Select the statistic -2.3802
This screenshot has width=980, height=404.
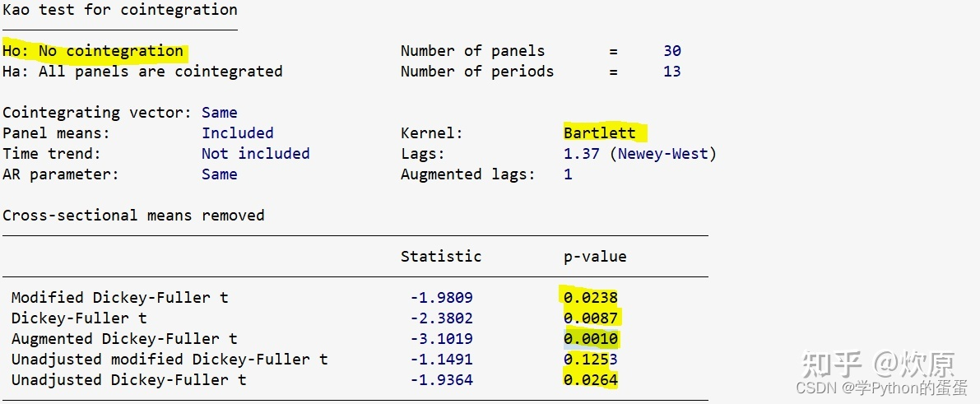(441, 318)
